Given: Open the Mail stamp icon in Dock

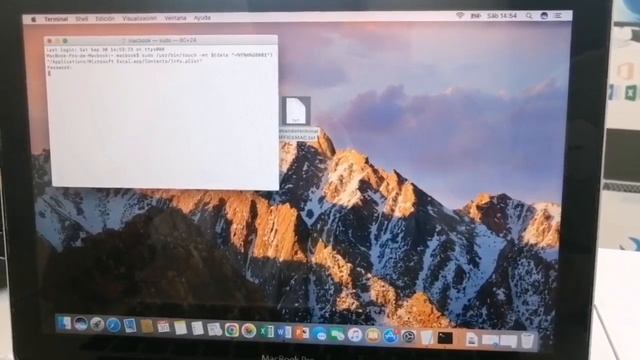Looking at the screenshot, I should (130, 326).
